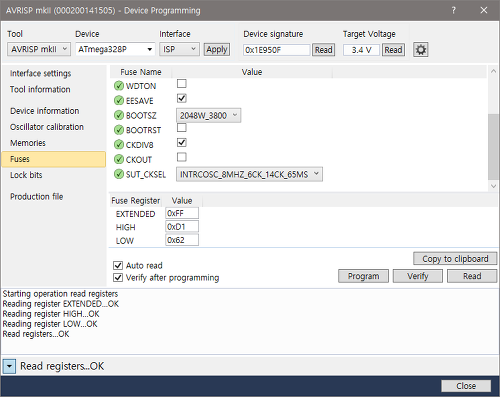Click log line Reading register EXTENDED...OK

click(61, 304)
